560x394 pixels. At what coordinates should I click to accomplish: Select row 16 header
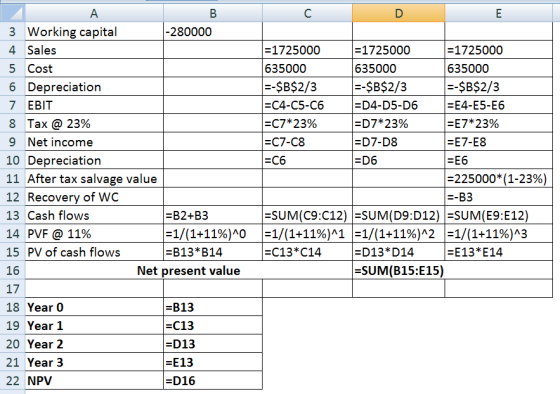point(12,270)
